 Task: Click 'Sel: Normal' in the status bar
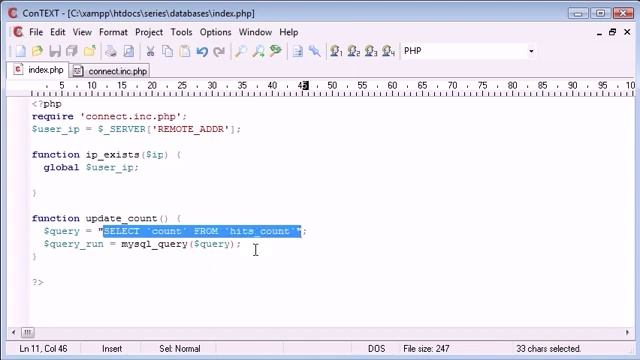pos(180,349)
